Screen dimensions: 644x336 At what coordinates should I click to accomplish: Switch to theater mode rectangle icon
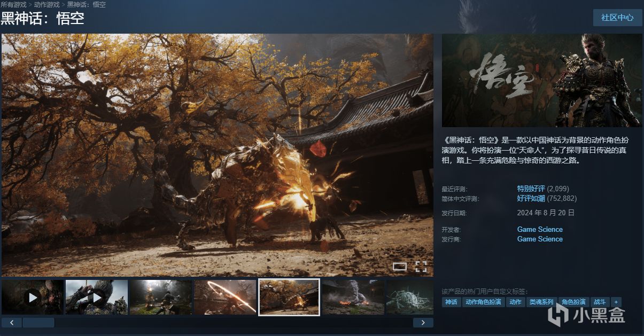click(399, 267)
